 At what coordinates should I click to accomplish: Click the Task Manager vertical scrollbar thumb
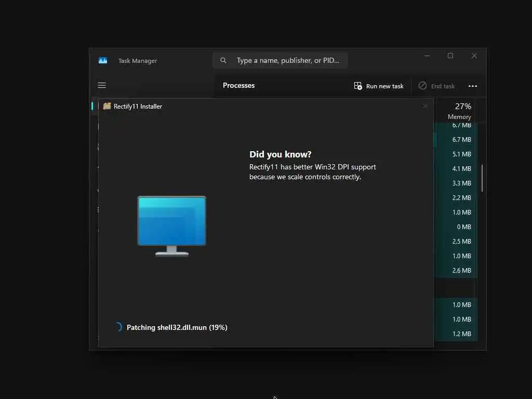click(482, 178)
